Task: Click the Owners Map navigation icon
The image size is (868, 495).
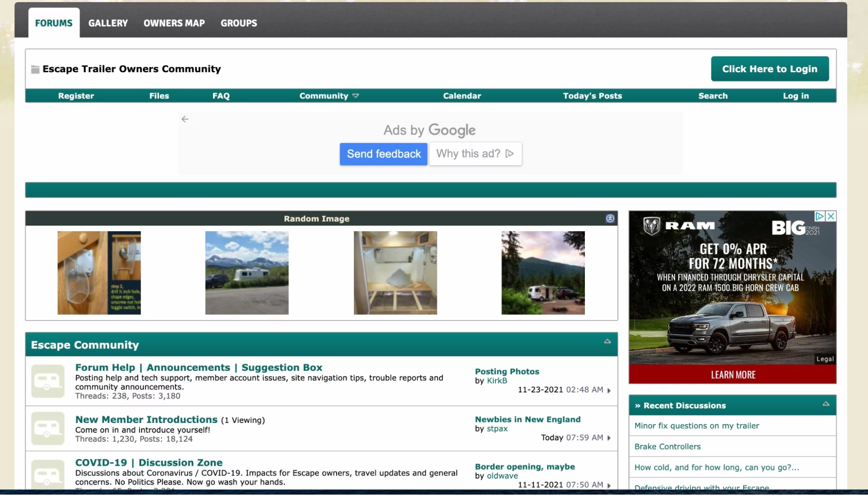Action: pyautogui.click(x=174, y=23)
